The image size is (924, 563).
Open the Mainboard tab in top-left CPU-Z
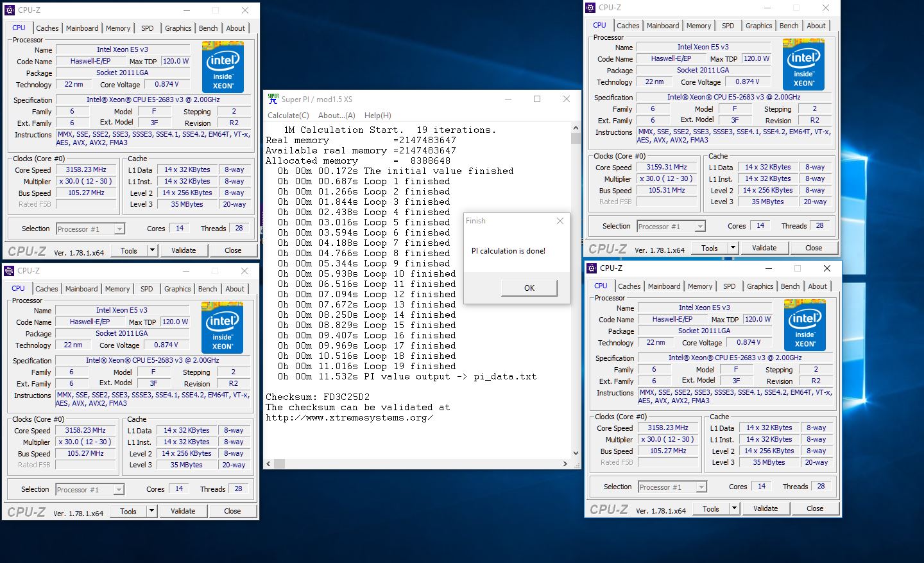(x=82, y=28)
